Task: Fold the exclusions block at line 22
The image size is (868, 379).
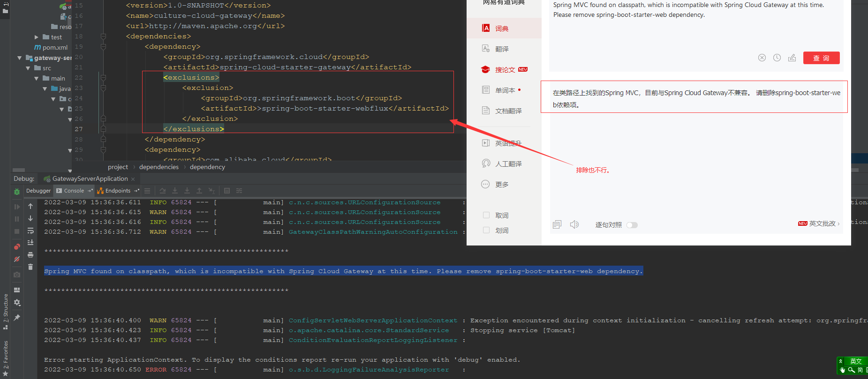Action: click(x=103, y=77)
